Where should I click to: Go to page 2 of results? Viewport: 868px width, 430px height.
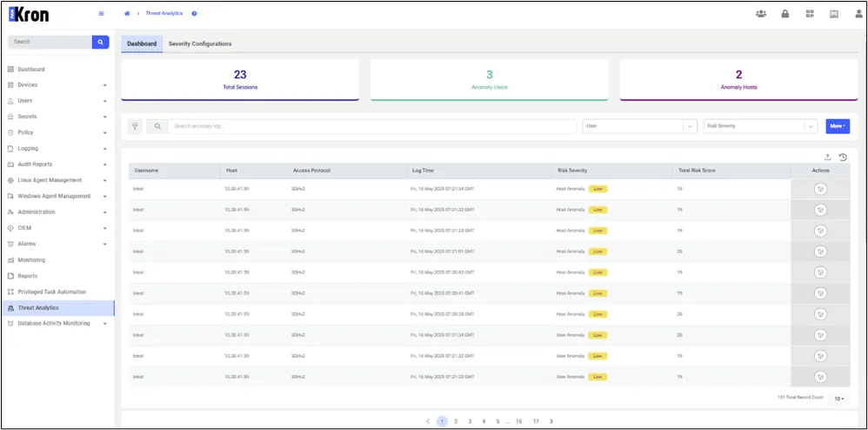click(x=456, y=421)
